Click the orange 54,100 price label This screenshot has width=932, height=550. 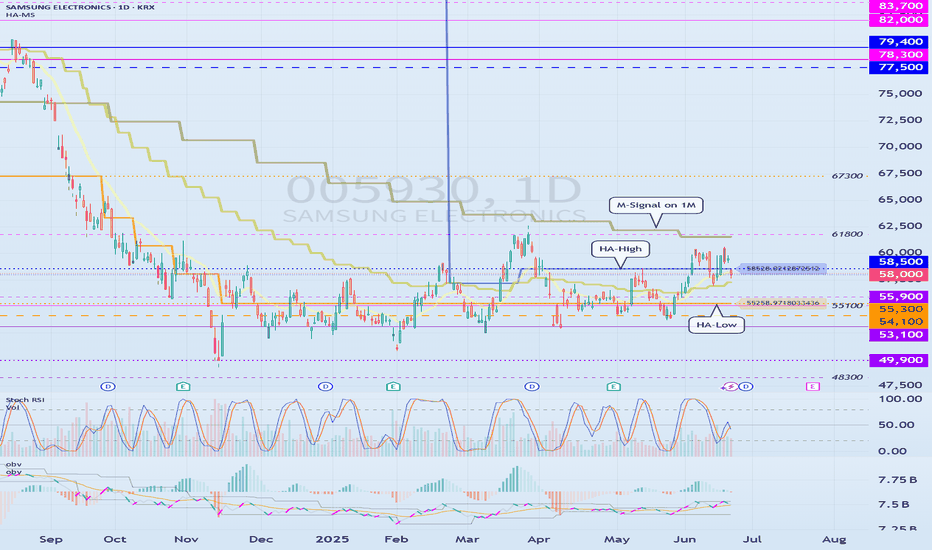coord(900,322)
